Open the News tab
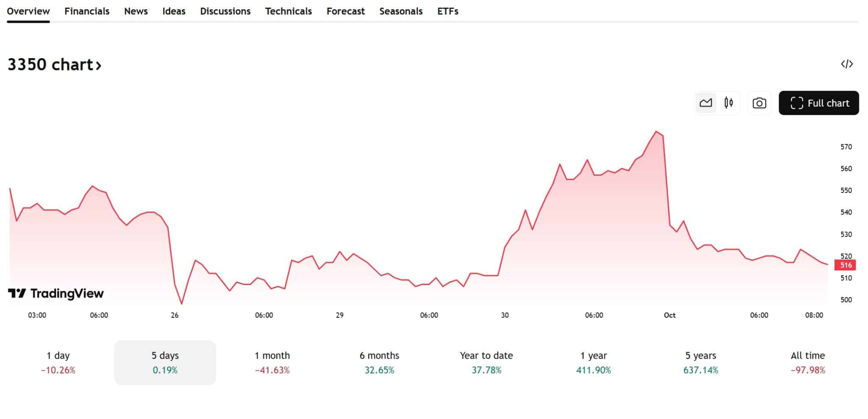 pyautogui.click(x=136, y=11)
